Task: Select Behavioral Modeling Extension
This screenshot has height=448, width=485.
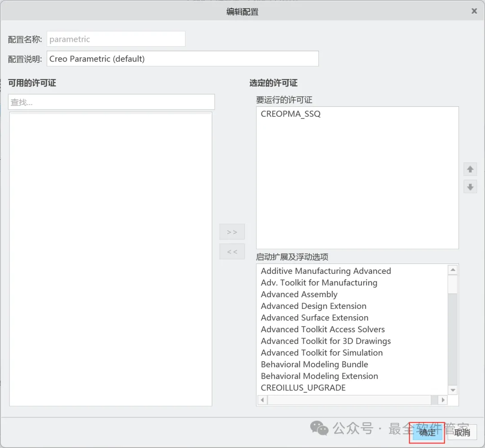Action: pyautogui.click(x=319, y=376)
